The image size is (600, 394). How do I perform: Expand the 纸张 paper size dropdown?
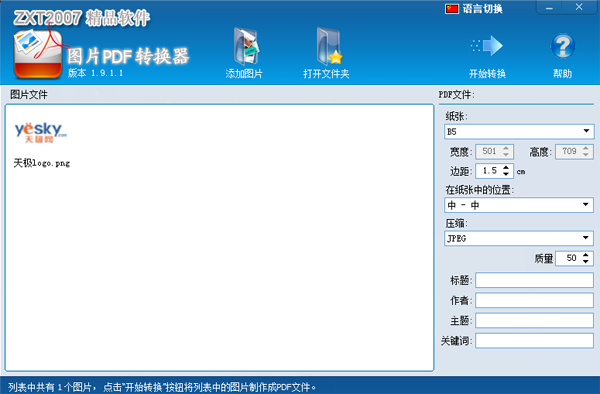coord(519,131)
